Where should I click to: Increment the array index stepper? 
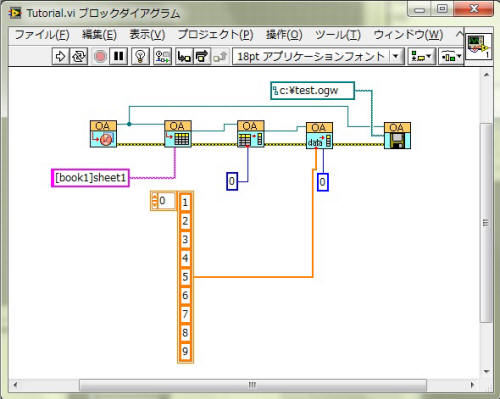[x=154, y=198]
